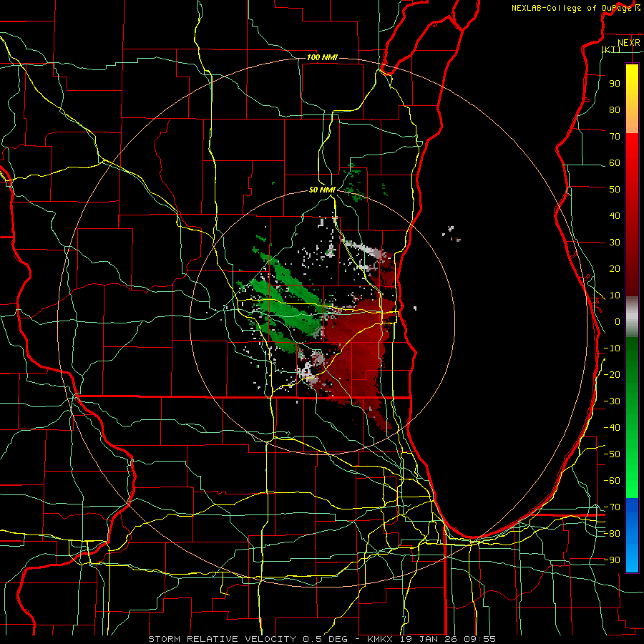The image size is (644, 644).
Task: Click the 40 value on the color scale
Action: tap(615, 215)
